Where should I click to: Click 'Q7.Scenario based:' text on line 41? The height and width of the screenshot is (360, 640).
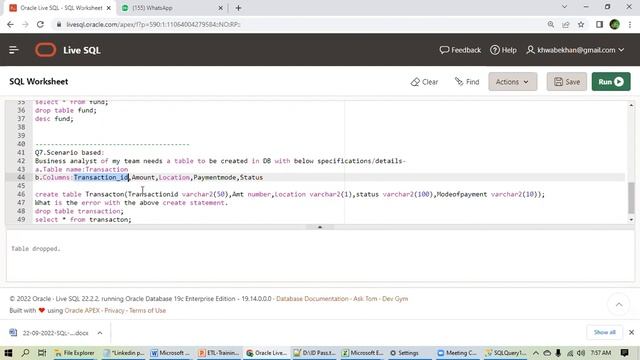69,152
